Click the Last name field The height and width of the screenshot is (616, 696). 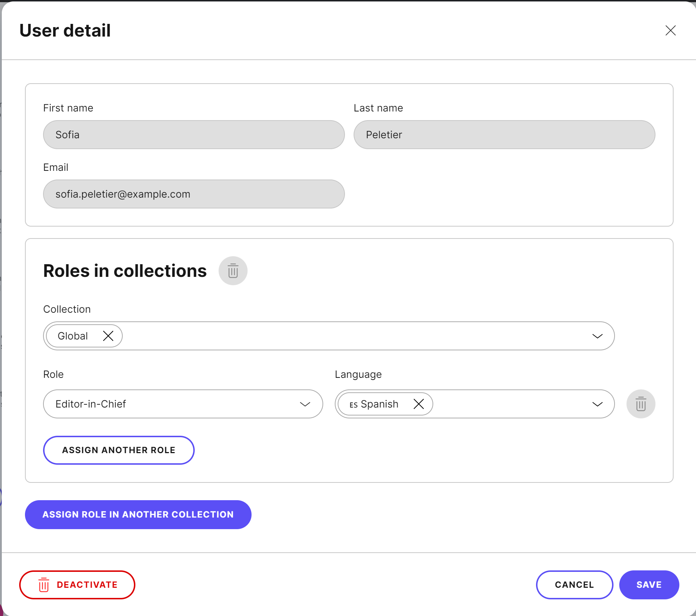(x=504, y=135)
